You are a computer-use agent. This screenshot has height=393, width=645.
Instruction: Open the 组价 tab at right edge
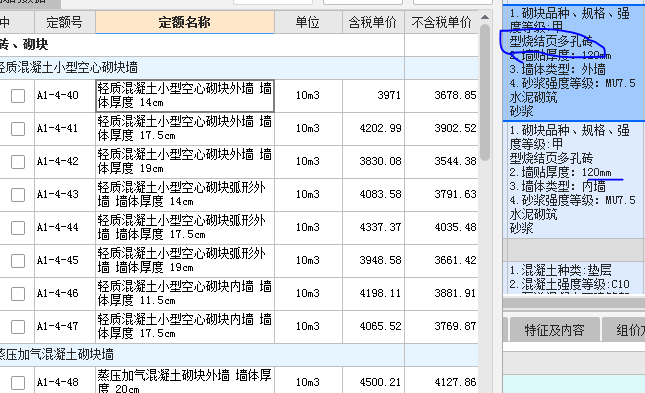[x=623, y=330]
